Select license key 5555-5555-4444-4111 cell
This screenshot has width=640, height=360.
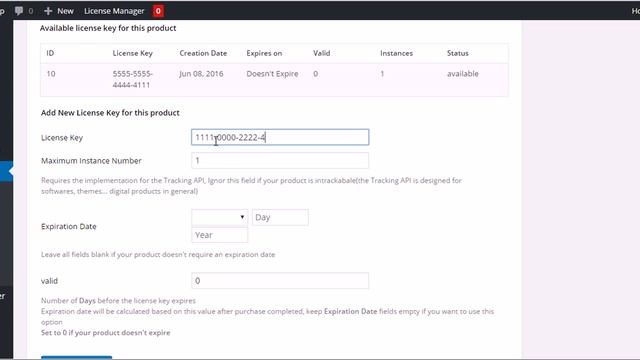click(x=133, y=79)
